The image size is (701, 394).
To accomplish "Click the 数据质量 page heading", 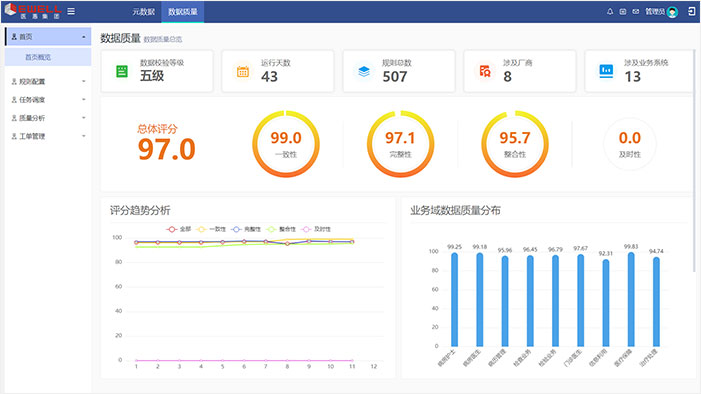I will (120, 38).
